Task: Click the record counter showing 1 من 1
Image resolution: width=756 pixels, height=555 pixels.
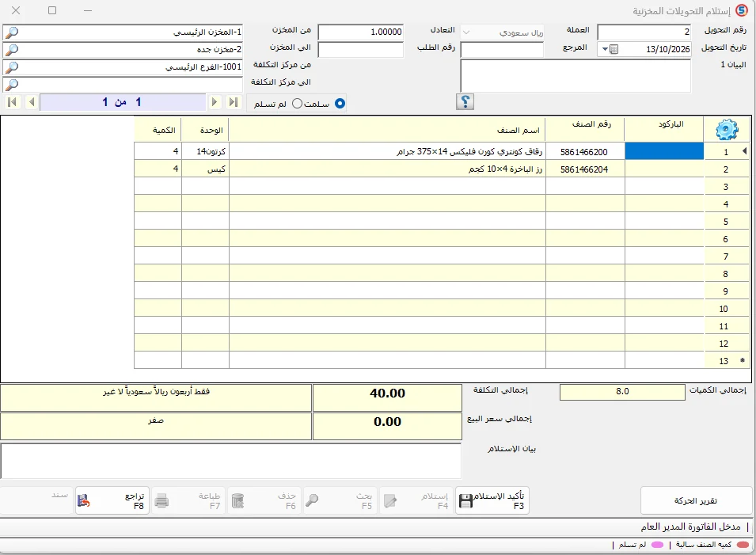Action: 123,102
